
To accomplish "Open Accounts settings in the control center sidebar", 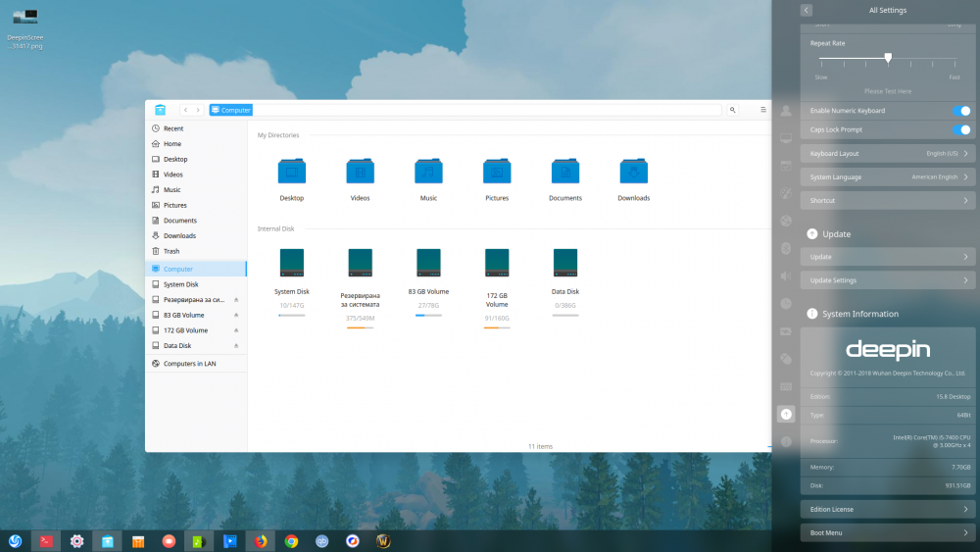I will 786,111.
